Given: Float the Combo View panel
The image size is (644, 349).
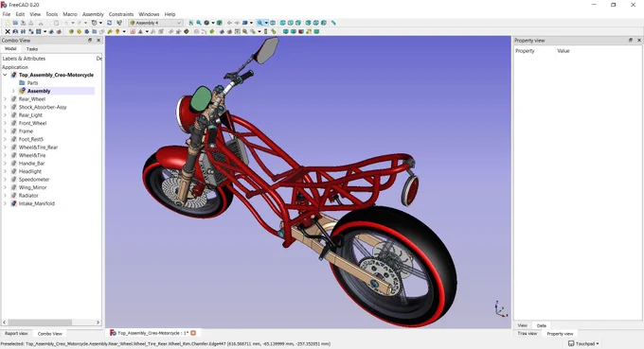Looking at the screenshot, I should tap(90, 40).
